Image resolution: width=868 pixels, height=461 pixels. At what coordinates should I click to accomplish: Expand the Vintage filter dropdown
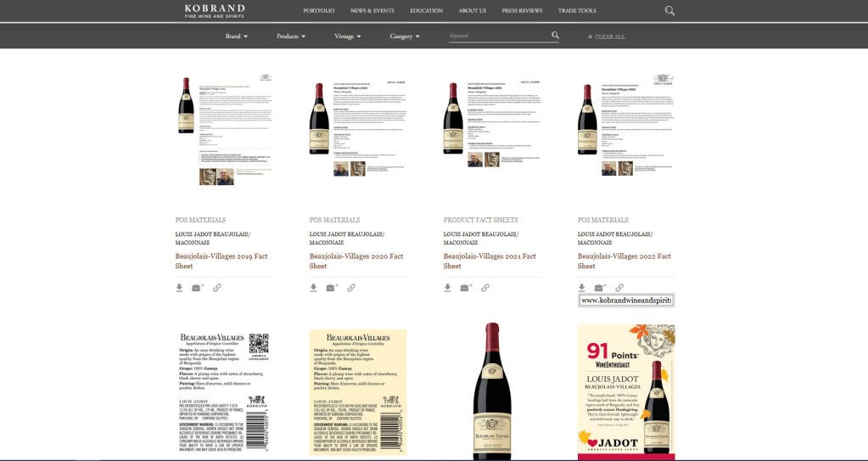point(347,37)
